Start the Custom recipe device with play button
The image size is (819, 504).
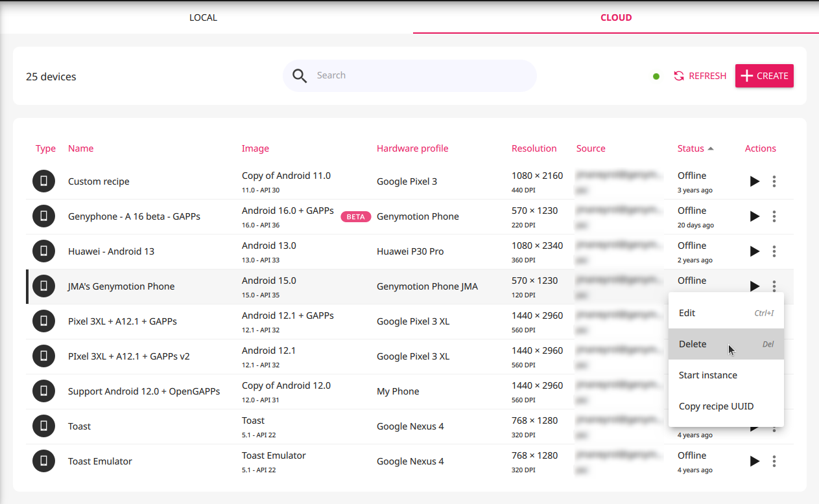click(x=755, y=181)
